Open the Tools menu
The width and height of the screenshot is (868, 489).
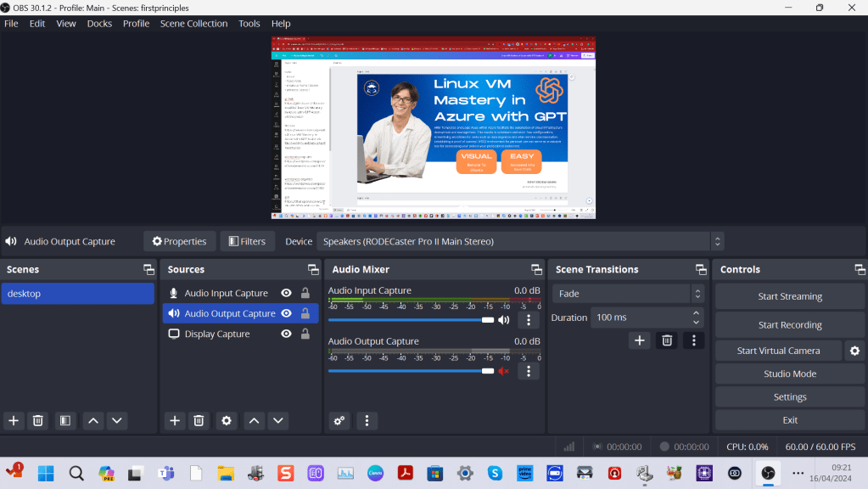point(249,23)
